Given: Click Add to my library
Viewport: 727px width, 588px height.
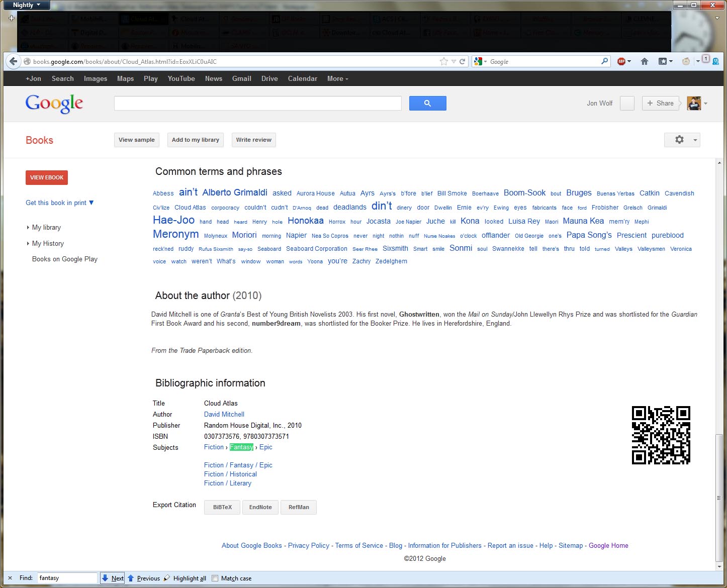Looking at the screenshot, I should (x=196, y=140).
